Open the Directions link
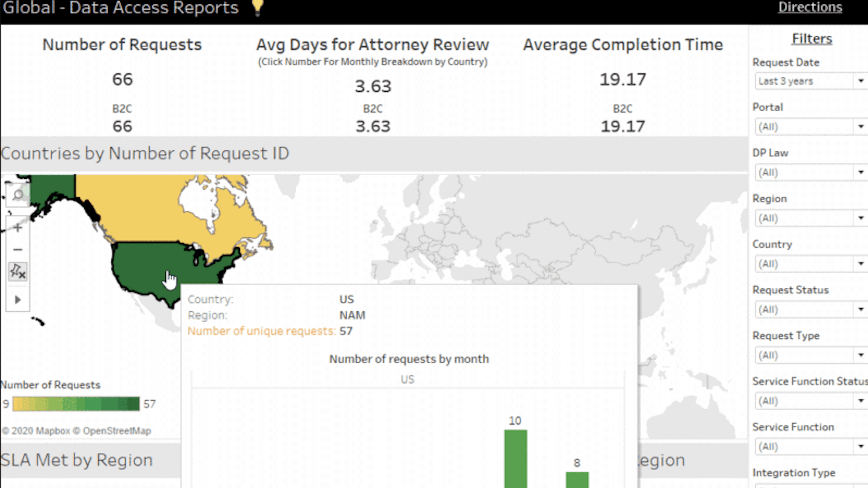 pyautogui.click(x=809, y=7)
